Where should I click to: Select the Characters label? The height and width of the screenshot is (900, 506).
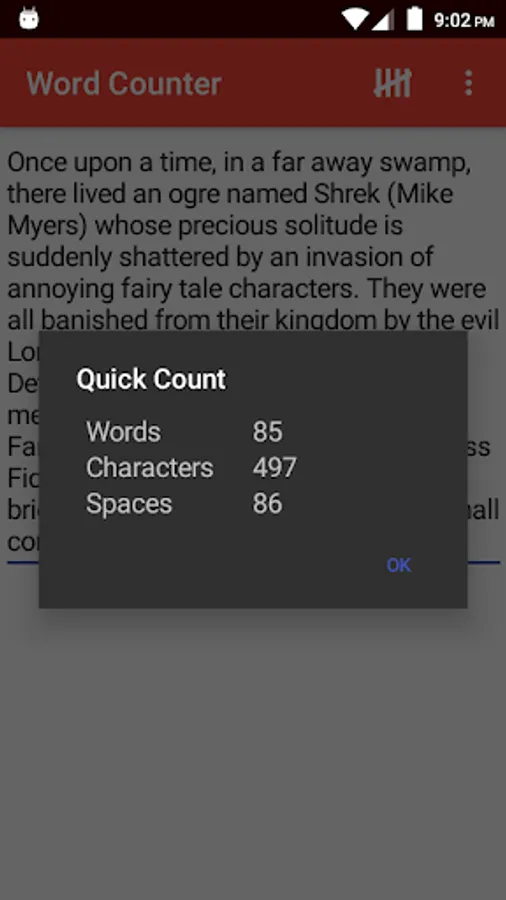click(x=150, y=468)
